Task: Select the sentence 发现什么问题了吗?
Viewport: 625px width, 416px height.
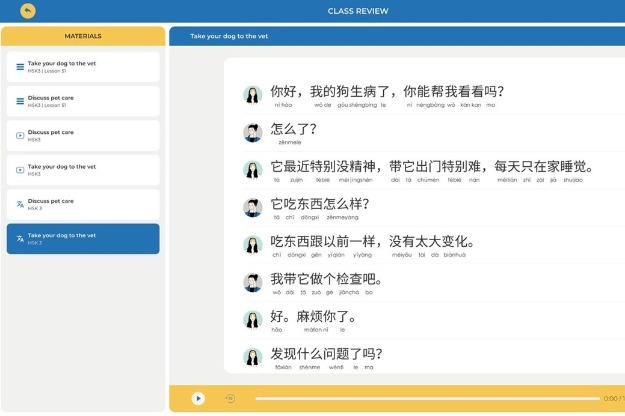Action: (x=326, y=354)
